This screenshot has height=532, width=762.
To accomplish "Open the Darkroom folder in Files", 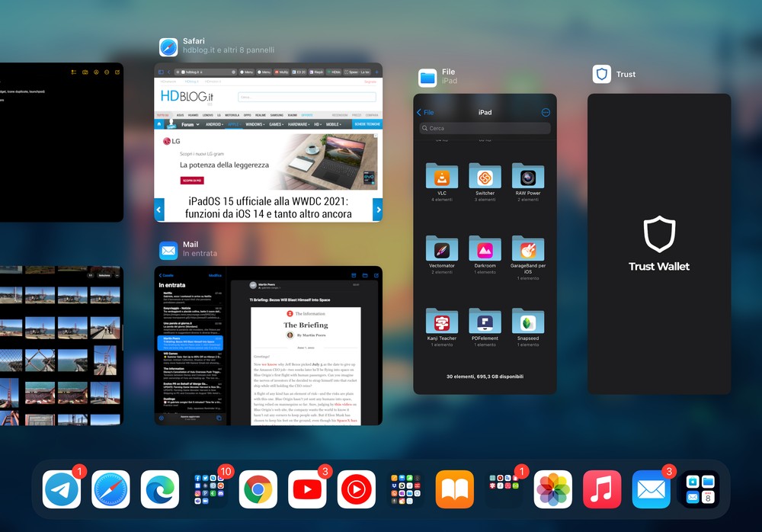I will (485, 255).
